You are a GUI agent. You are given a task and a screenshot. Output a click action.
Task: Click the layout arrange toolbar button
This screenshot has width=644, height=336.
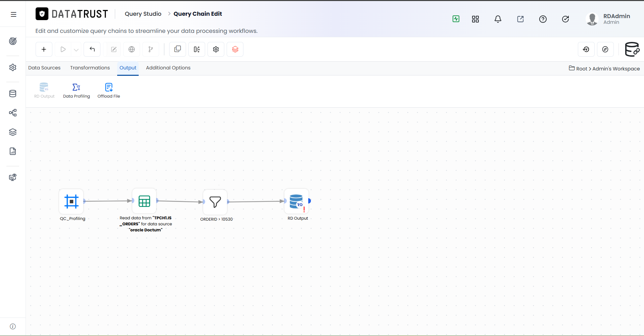click(197, 49)
